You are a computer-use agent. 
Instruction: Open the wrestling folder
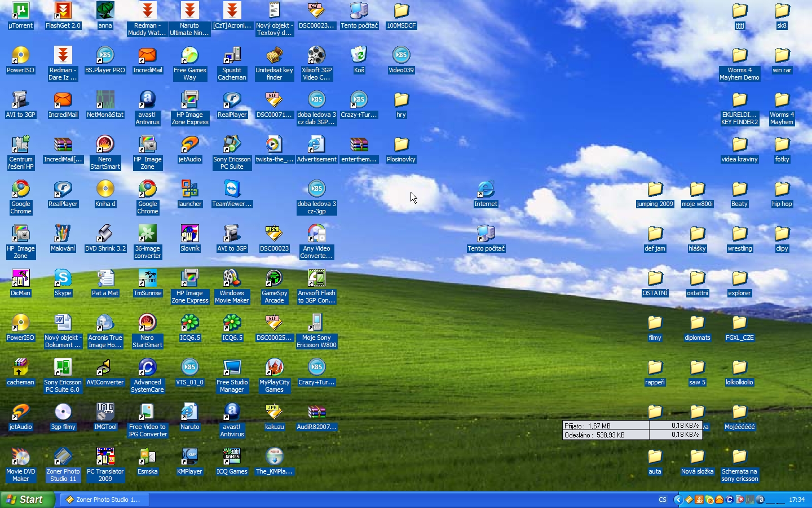tap(740, 239)
